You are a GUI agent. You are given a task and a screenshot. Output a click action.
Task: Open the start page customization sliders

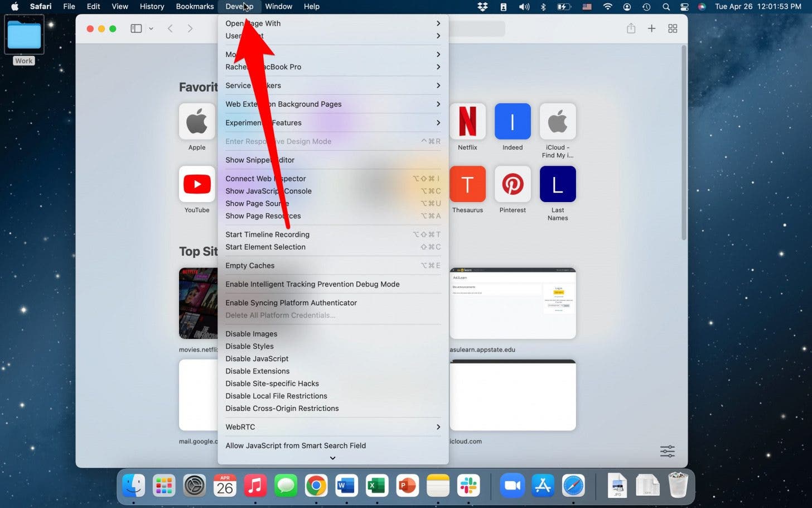pyautogui.click(x=667, y=451)
